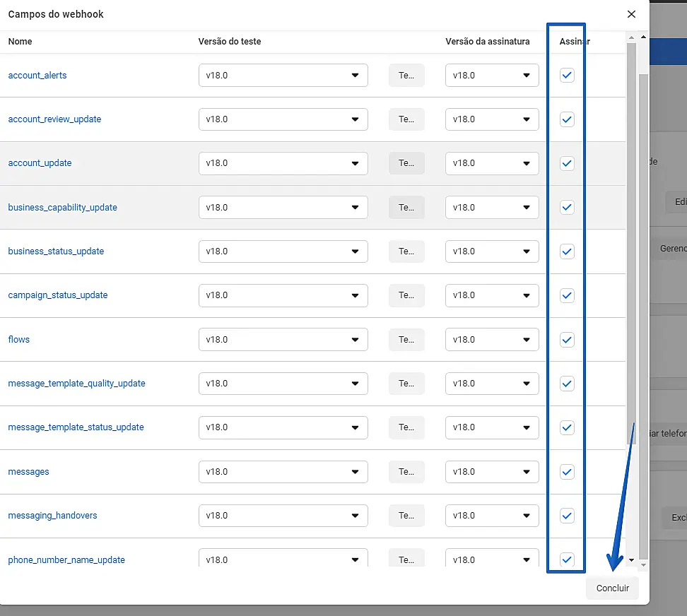Open signature version dropdown for phone_number_name_update
Viewport: 687px width, 616px height.
click(x=491, y=559)
